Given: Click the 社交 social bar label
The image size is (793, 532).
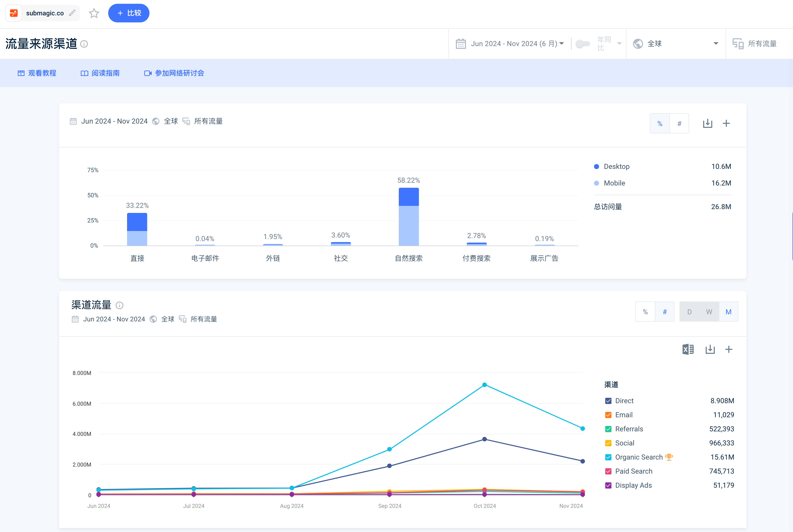Looking at the screenshot, I should pos(341,258).
